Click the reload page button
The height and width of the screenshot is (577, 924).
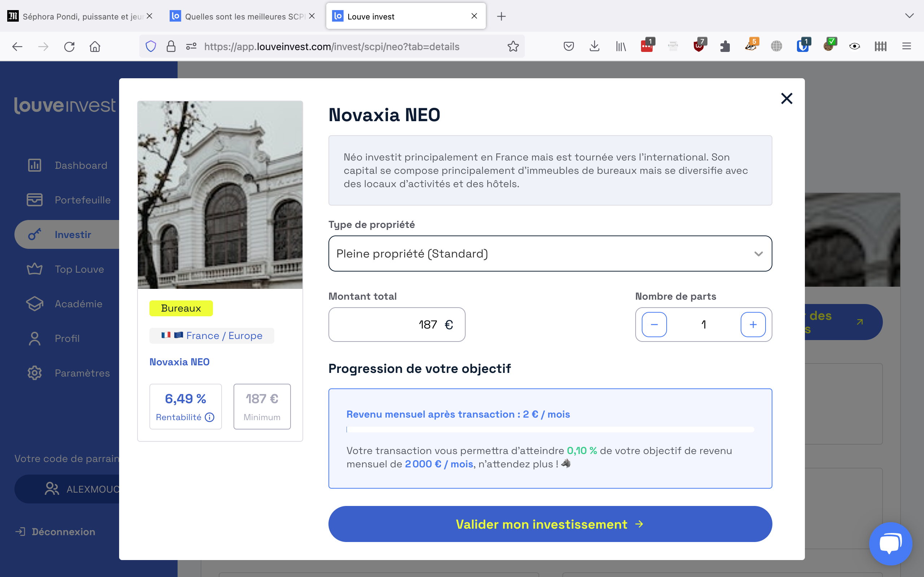click(69, 47)
